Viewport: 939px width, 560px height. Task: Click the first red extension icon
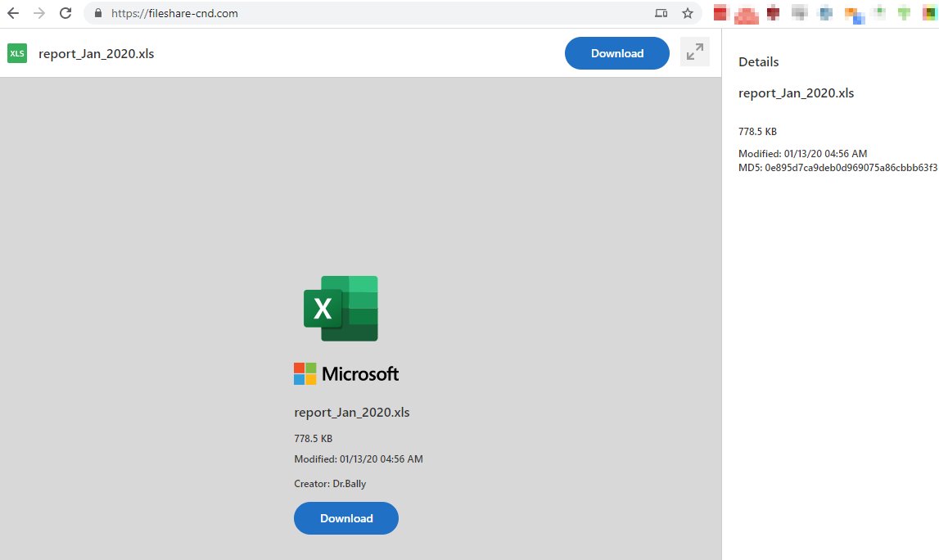tap(720, 13)
